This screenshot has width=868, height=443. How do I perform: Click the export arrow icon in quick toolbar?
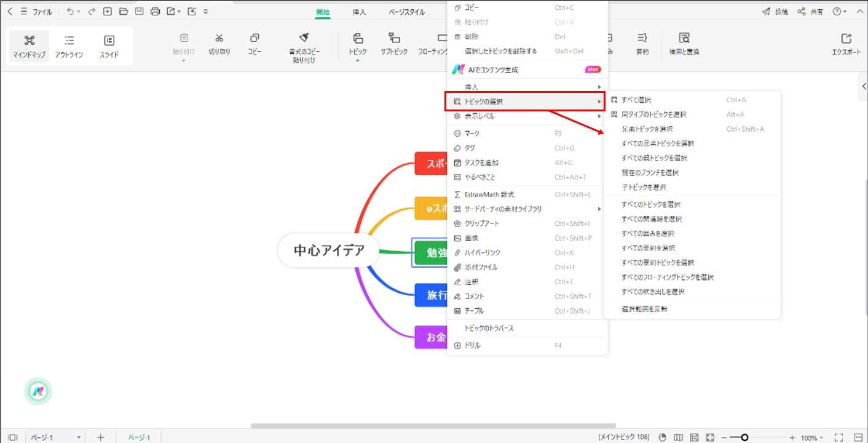[x=171, y=11]
